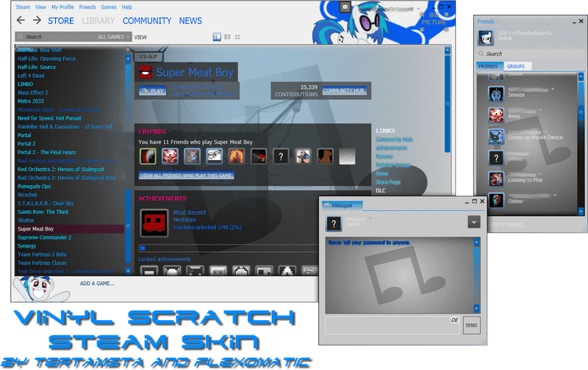Expand arrow next to Hexagun's name in chat
588x370 pixels.
tap(370, 219)
